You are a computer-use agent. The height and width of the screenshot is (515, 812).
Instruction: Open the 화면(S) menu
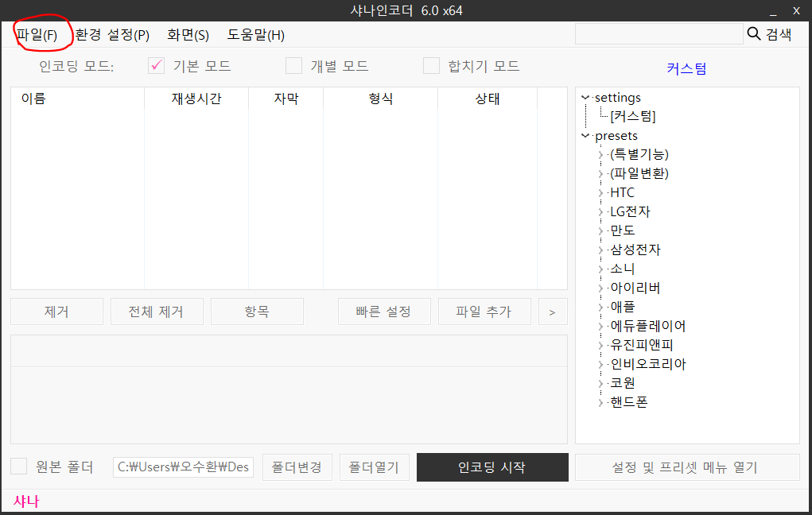188,35
